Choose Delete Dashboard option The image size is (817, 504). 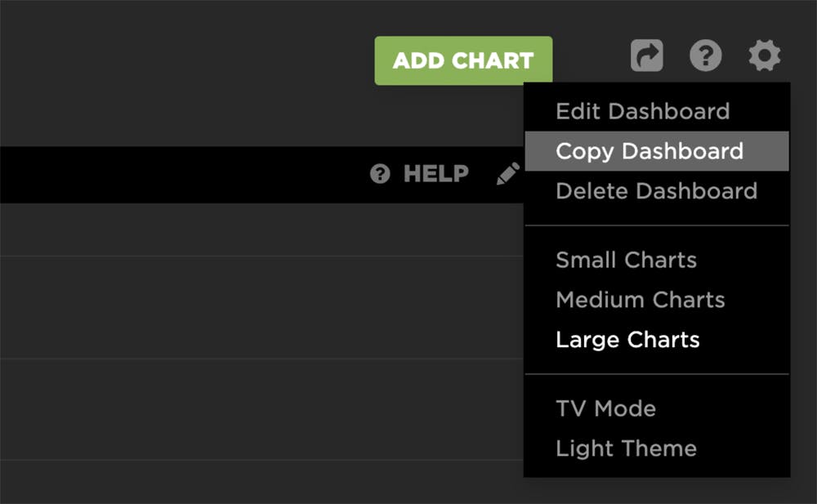(x=656, y=191)
